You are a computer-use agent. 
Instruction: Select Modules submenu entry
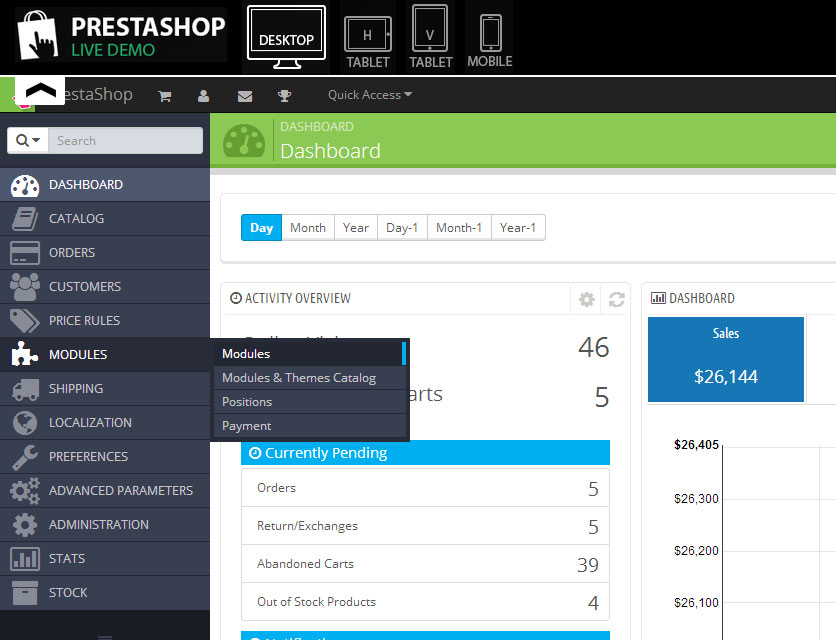pos(310,354)
